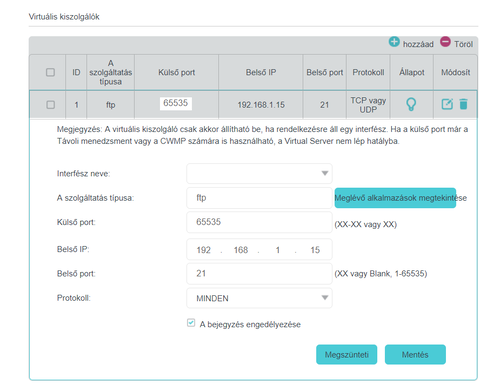Click the last Belső IP octet 15
Screen dimensions: 480x384
tap(315, 250)
